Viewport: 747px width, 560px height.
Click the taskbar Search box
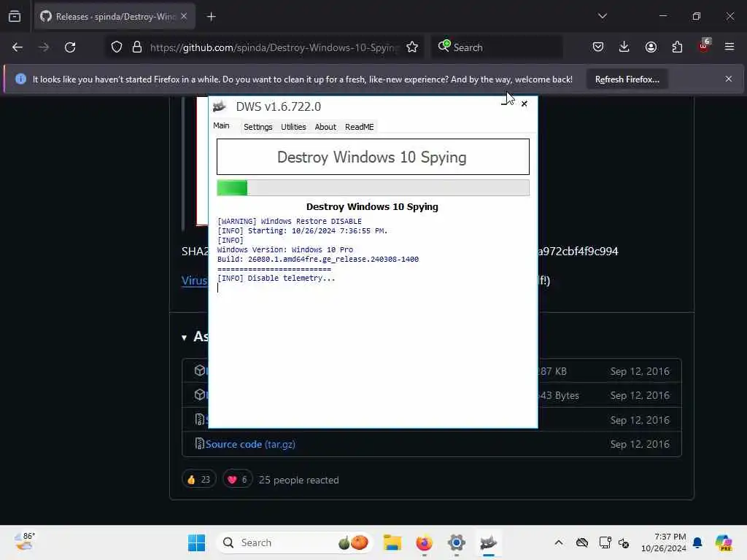294,542
